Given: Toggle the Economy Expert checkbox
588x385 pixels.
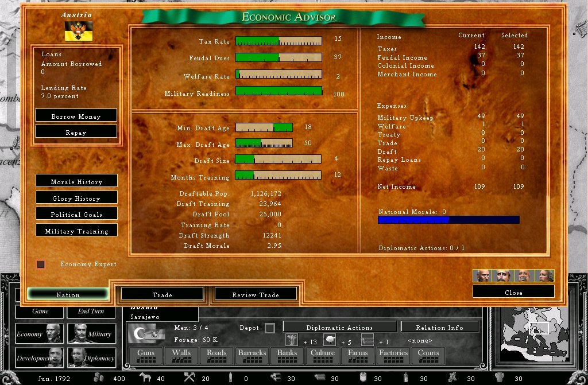Looking at the screenshot, I should tap(41, 265).
